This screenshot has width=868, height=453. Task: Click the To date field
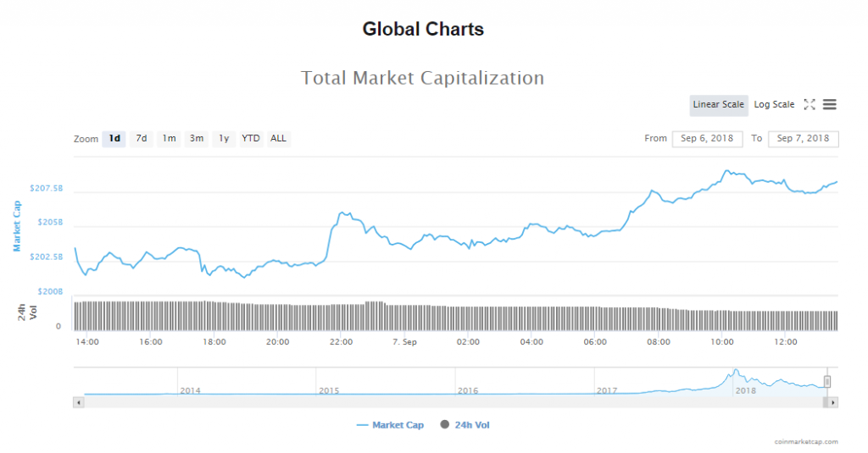click(803, 138)
